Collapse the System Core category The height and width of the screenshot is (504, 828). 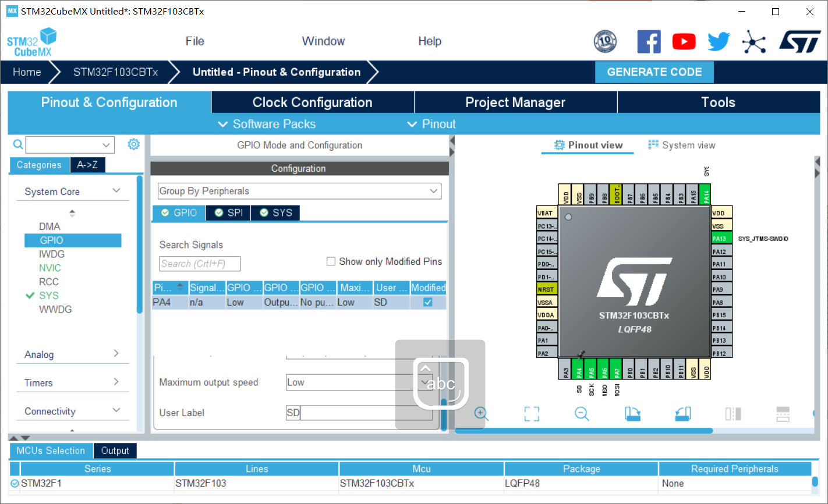[x=116, y=191]
